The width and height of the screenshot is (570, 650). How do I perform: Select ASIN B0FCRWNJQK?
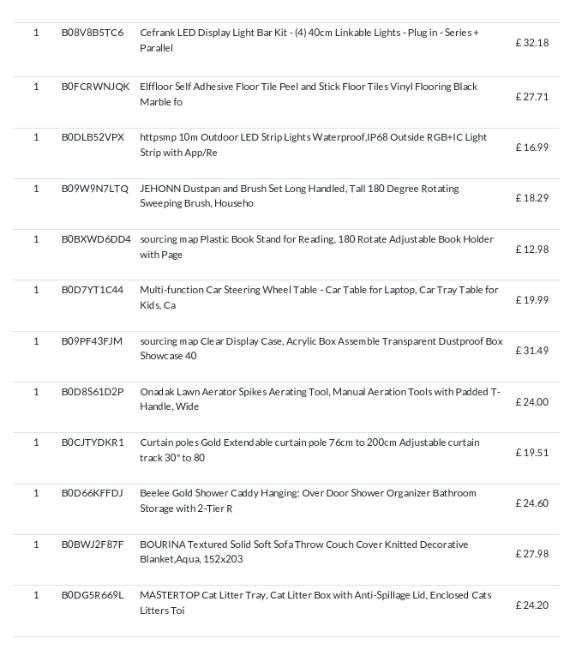click(95, 87)
